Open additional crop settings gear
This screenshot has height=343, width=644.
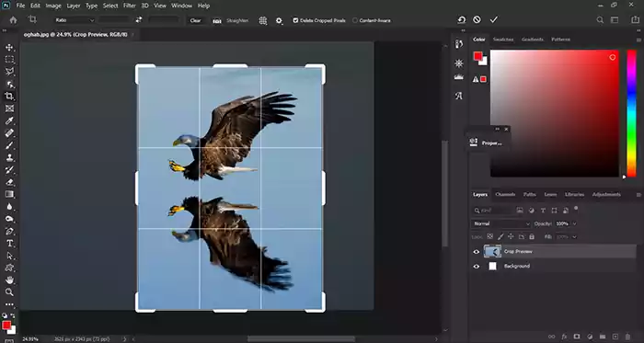click(279, 20)
